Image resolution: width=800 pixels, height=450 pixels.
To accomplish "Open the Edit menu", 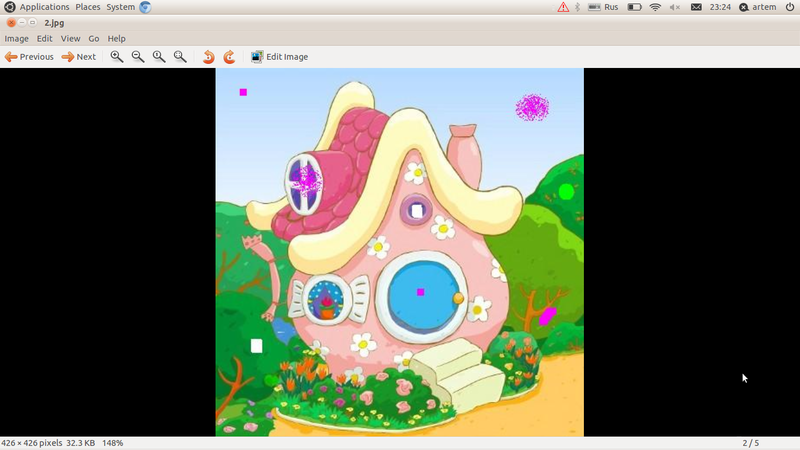I will [44, 38].
